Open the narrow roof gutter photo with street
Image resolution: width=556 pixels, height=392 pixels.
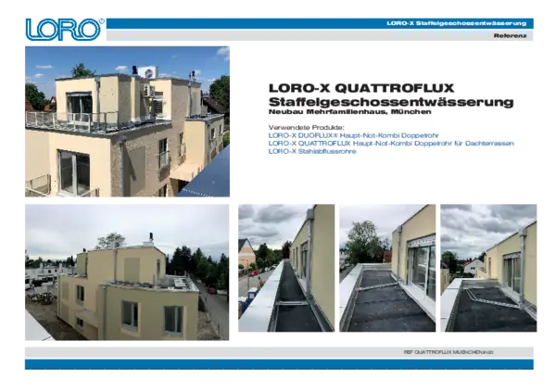286,268
